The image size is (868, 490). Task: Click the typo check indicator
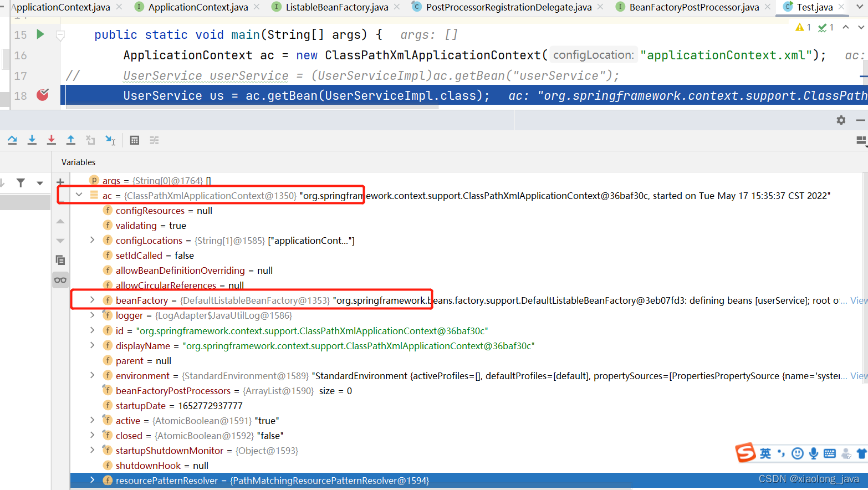pyautogui.click(x=826, y=27)
